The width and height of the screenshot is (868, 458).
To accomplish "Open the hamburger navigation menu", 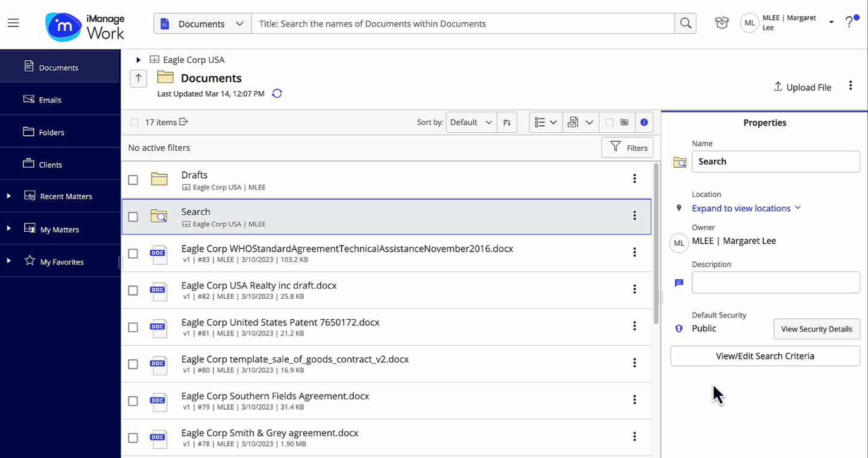I will [13, 22].
